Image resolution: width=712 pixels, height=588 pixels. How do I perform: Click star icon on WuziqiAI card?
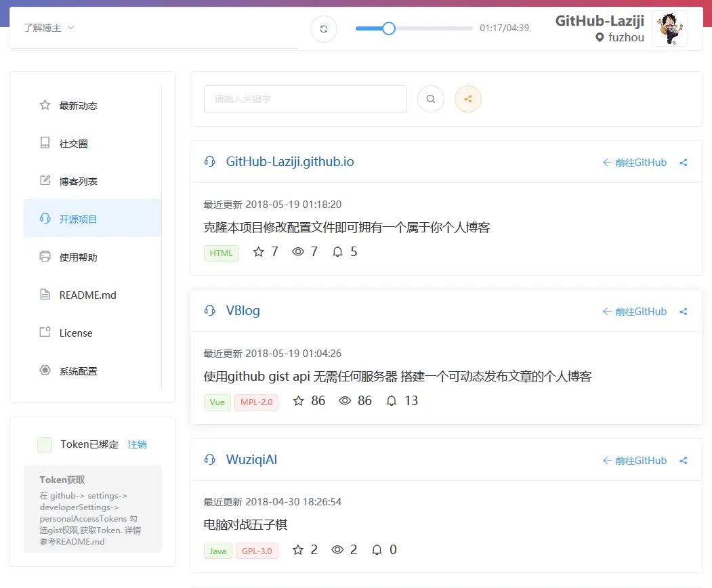298,549
